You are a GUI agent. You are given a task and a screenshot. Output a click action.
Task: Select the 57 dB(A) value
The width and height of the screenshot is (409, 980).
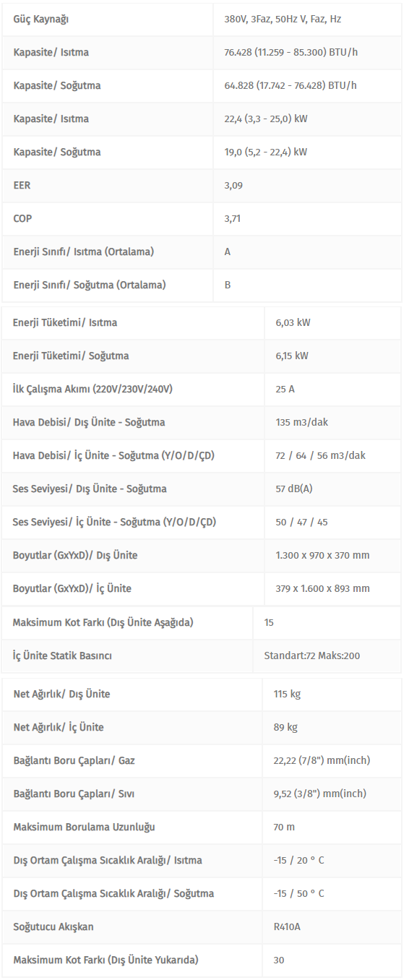tap(294, 489)
